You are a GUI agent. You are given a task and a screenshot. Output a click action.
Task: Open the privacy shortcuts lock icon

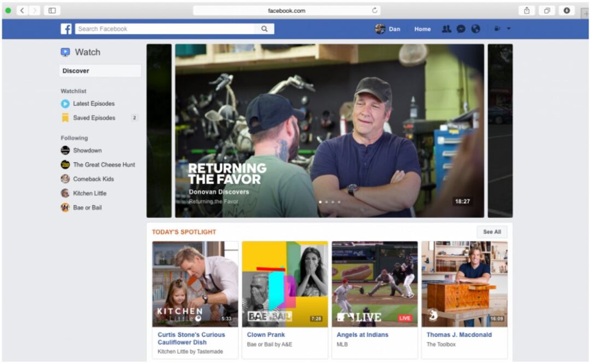496,28
